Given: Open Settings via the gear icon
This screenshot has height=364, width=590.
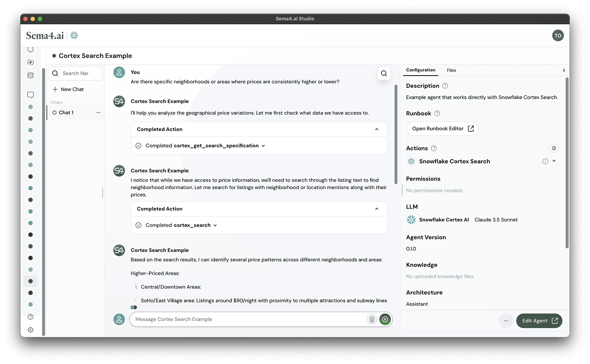Looking at the screenshot, I should point(31,329).
